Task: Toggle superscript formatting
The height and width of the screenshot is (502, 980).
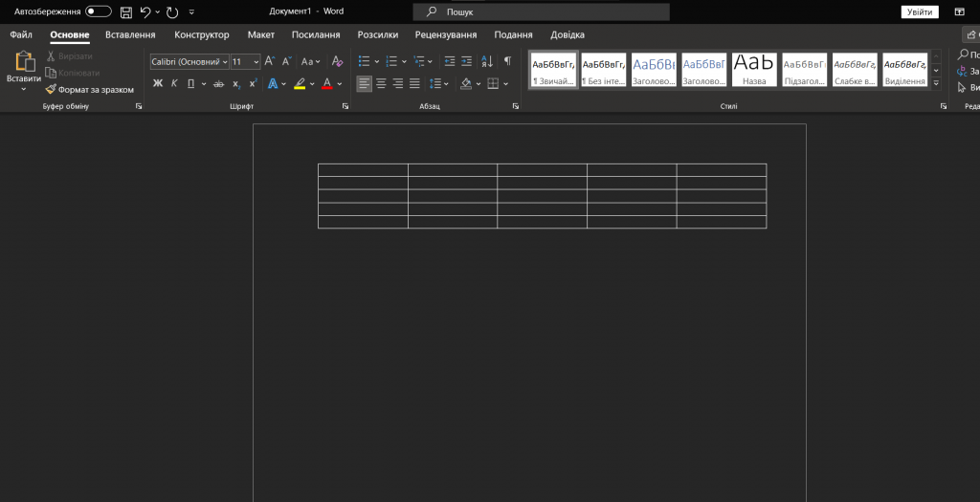Action: pos(253,84)
